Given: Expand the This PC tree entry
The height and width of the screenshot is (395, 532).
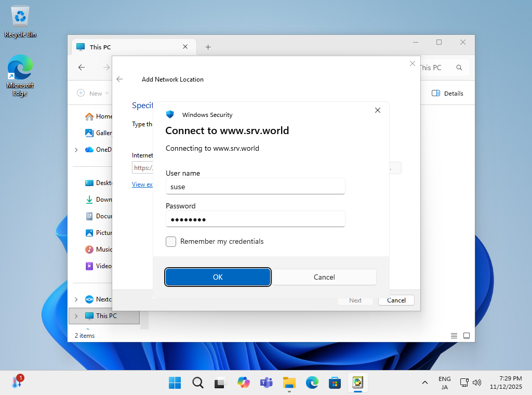Looking at the screenshot, I should tap(76, 315).
